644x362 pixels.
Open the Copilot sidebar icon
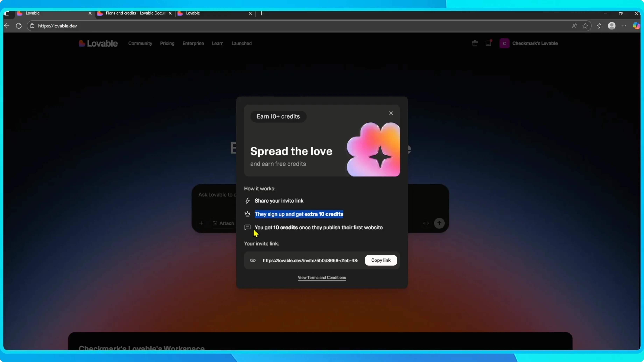[x=636, y=26]
